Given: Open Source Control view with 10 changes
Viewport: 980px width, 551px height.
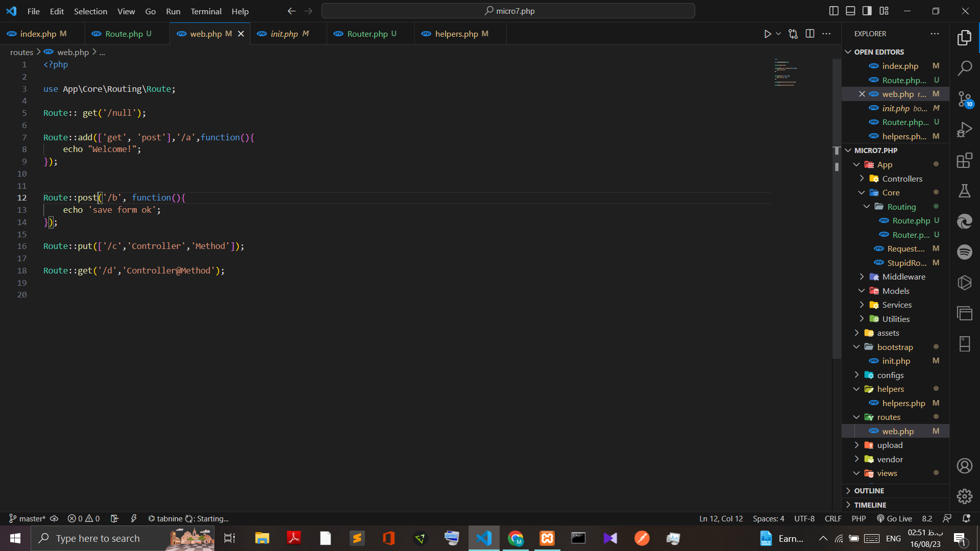Looking at the screenshot, I should point(964,99).
